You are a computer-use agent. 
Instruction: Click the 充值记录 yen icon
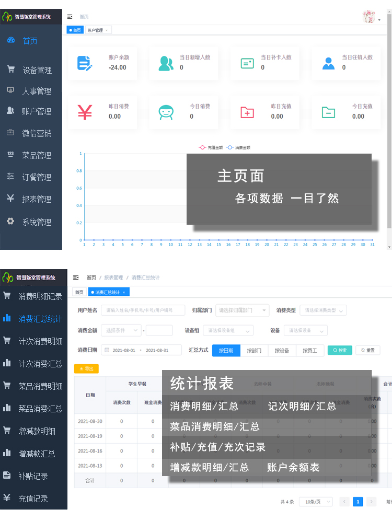(x=7, y=498)
